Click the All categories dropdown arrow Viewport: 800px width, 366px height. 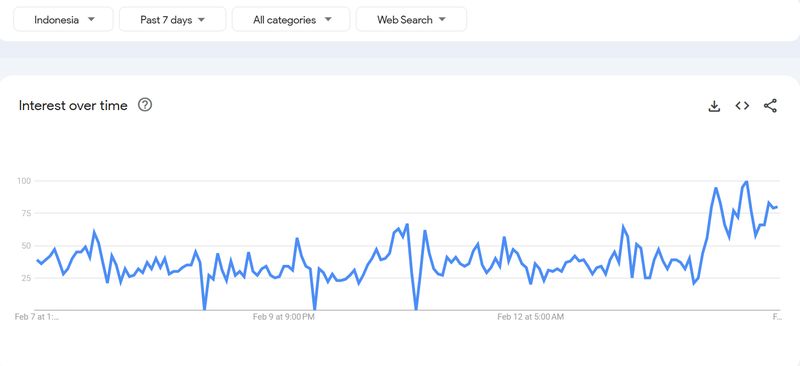click(328, 19)
